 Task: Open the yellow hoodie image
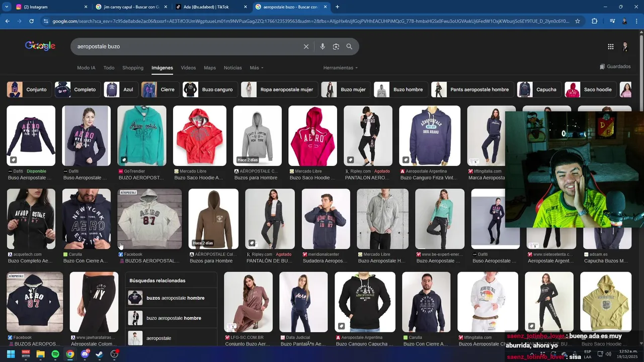(606, 302)
